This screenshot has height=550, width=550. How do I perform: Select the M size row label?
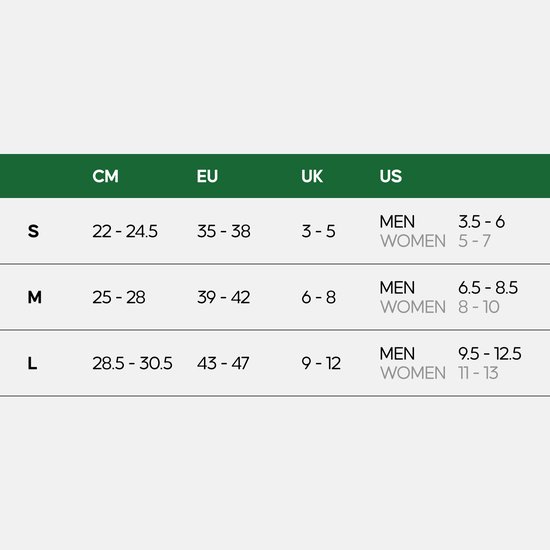tap(34, 297)
